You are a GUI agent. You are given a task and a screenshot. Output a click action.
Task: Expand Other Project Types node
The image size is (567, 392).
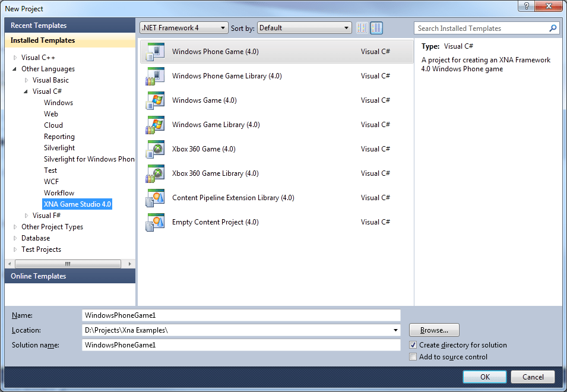tap(15, 227)
